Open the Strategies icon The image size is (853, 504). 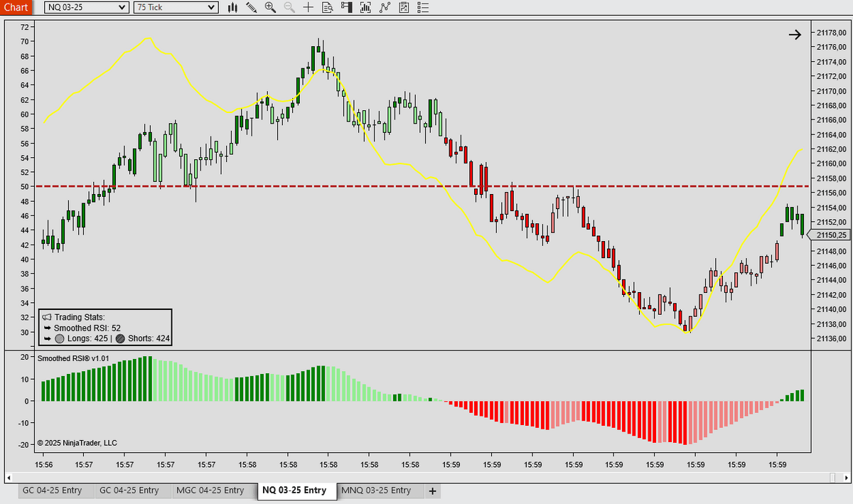tap(404, 8)
